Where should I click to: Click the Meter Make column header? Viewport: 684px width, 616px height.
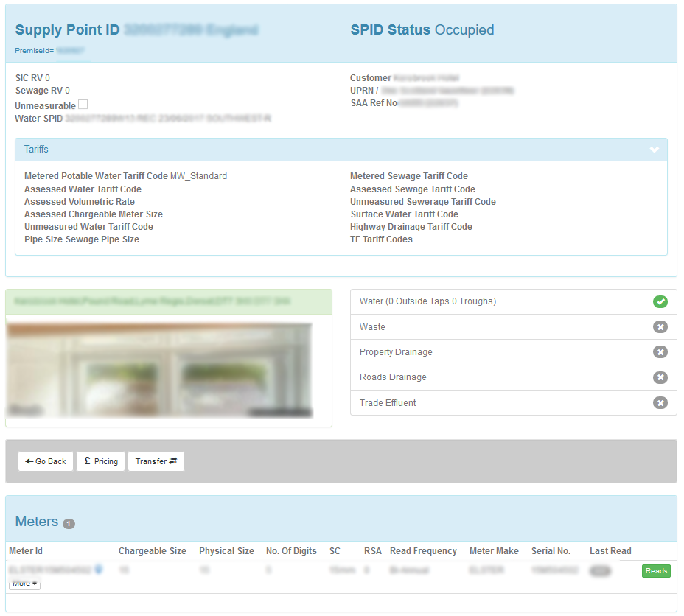494,551
